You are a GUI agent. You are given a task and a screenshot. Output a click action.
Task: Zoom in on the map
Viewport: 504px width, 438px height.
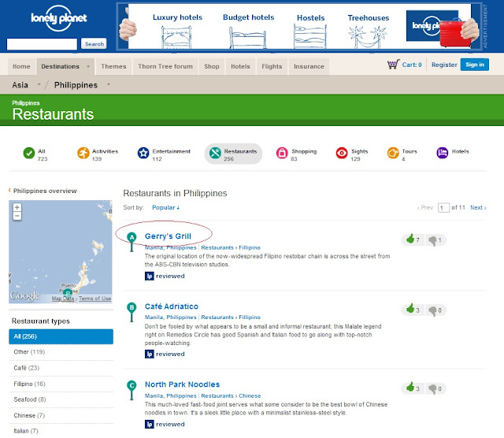click(17, 207)
